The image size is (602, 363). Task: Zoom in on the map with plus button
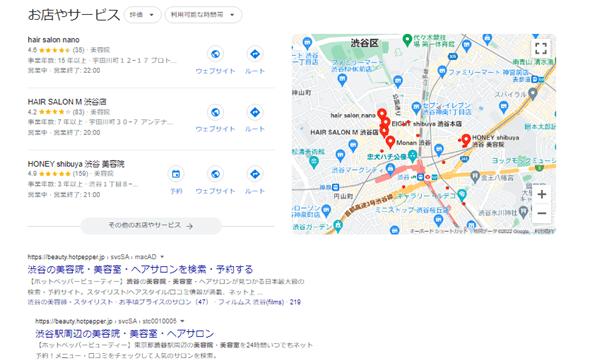tap(542, 194)
